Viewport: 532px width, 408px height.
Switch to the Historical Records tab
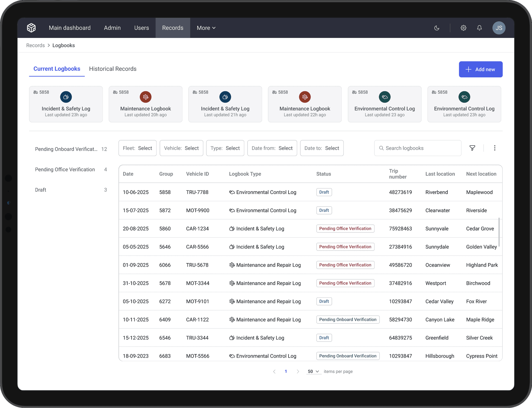click(x=113, y=69)
